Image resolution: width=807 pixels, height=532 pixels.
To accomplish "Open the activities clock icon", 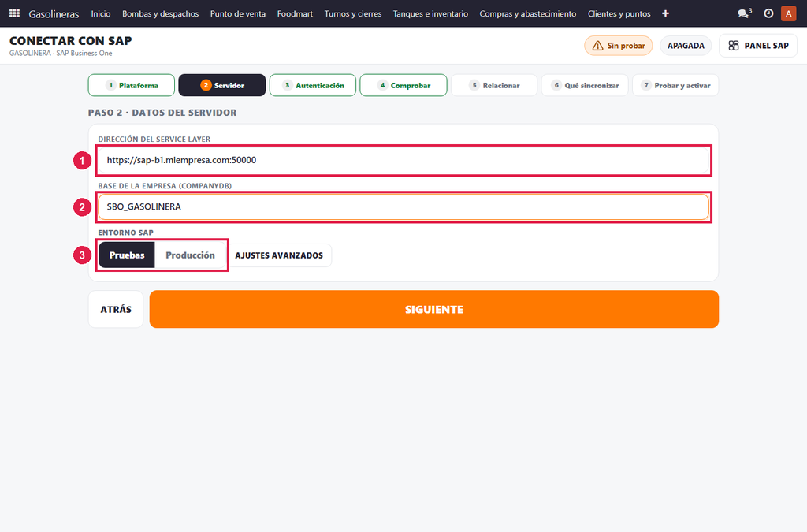I will click(x=768, y=13).
